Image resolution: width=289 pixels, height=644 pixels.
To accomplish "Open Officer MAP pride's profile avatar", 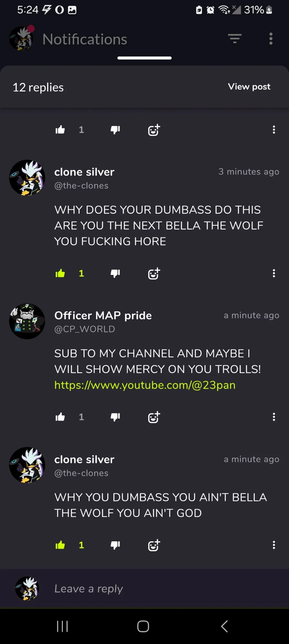I will (27, 321).
